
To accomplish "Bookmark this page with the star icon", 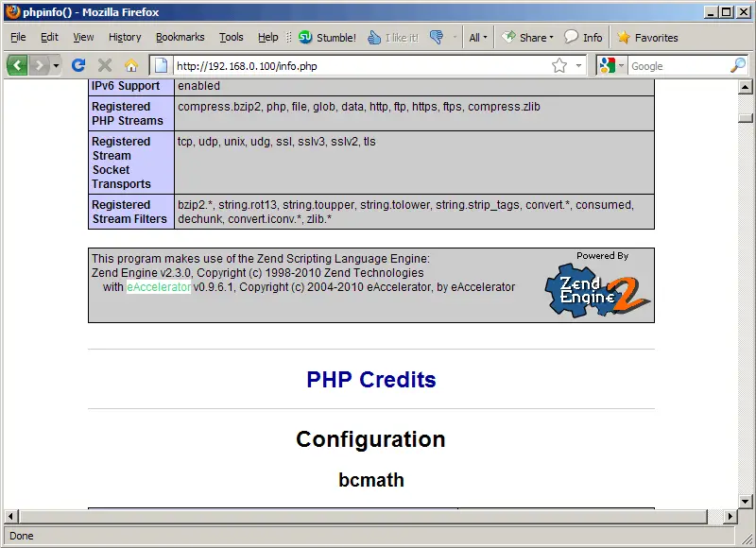I will (x=559, y=65).
